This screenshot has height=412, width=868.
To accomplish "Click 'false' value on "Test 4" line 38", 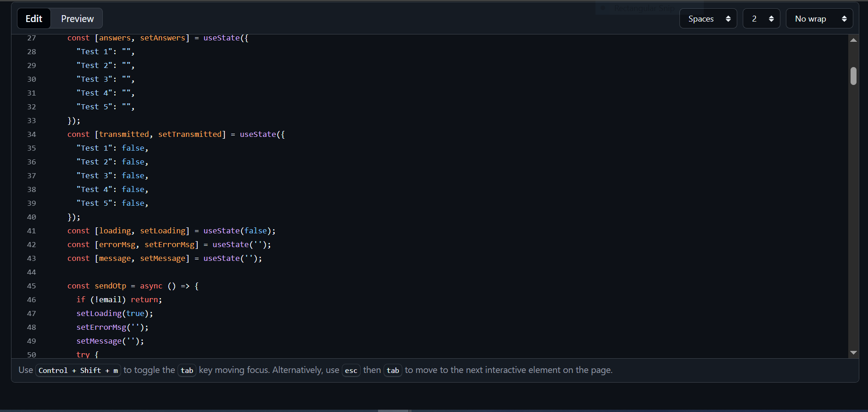I will click(133, 190).
